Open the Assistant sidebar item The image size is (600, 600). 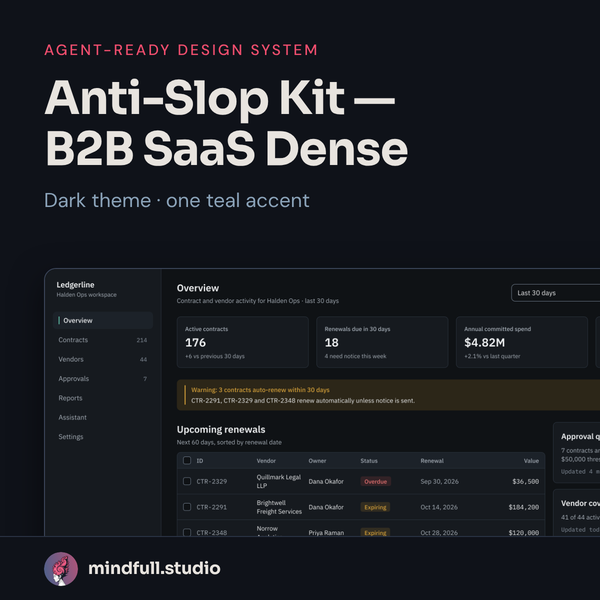tap(103, 417)
